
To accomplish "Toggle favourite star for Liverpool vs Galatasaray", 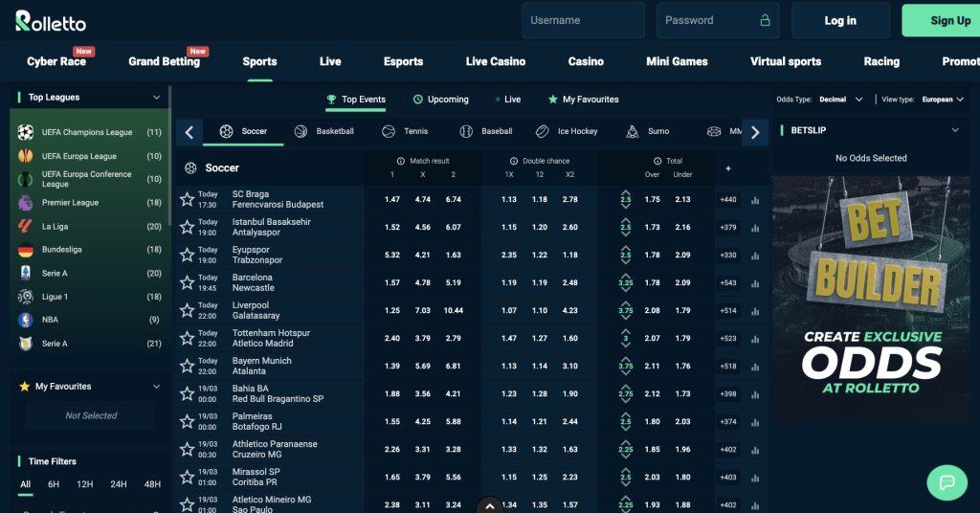I will 187,310.
